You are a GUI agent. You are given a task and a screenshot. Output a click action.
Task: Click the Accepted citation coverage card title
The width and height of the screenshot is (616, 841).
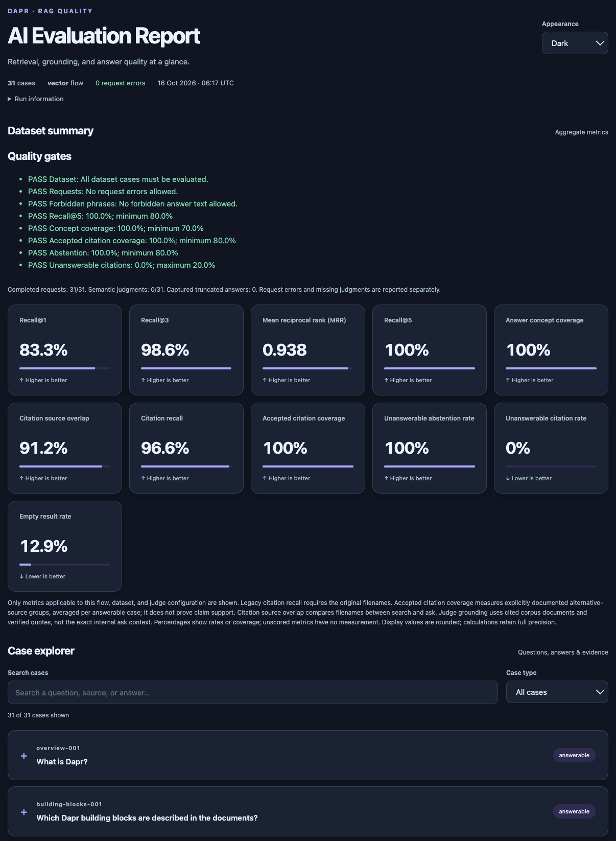pos(303,418)
